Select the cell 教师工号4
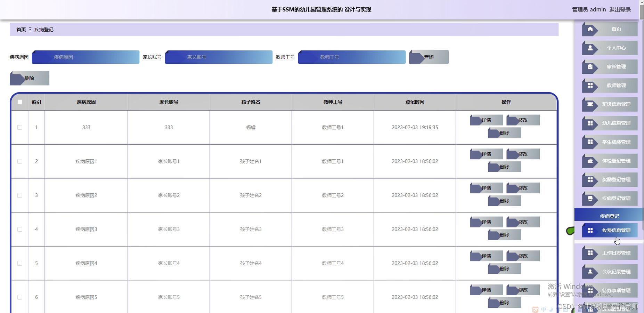 click(x=333, y=263)
